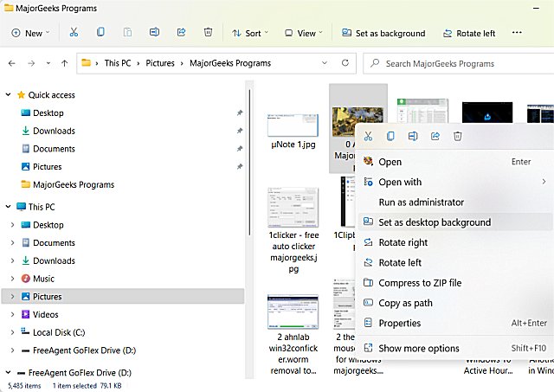
Task: Click the Copy icon in the toolbar
Action: click(x=100, y=33)
